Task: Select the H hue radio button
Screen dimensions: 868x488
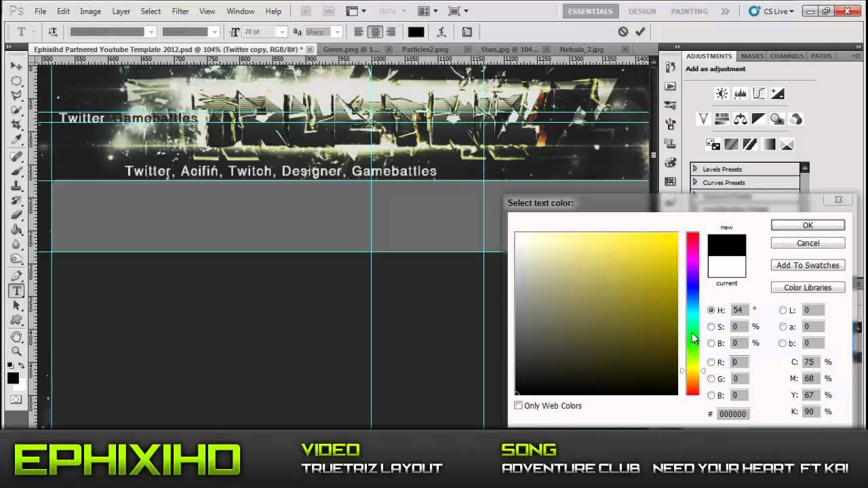Action: 711,310
